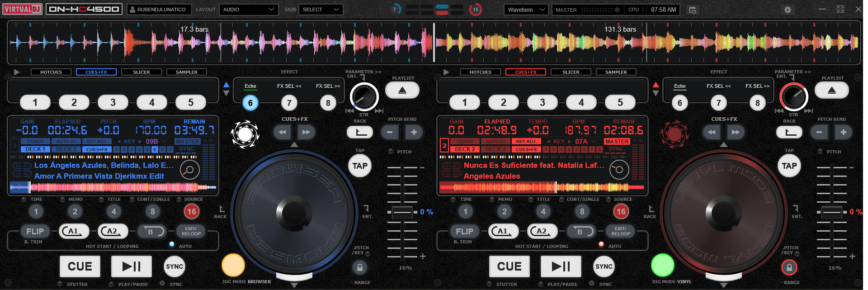
Task: Open the LAYOUT AUDIO dropdown
Action: pos(249,10)
